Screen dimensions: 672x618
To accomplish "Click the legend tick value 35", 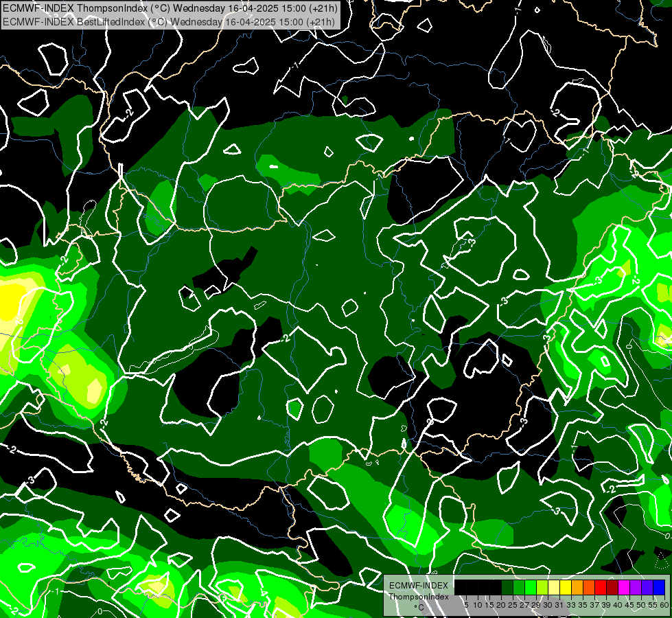I will 583,605.
